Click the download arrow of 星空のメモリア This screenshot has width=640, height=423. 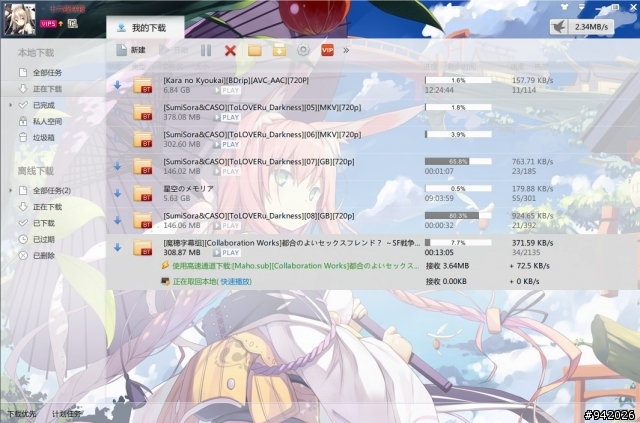(x=118, y=193)
